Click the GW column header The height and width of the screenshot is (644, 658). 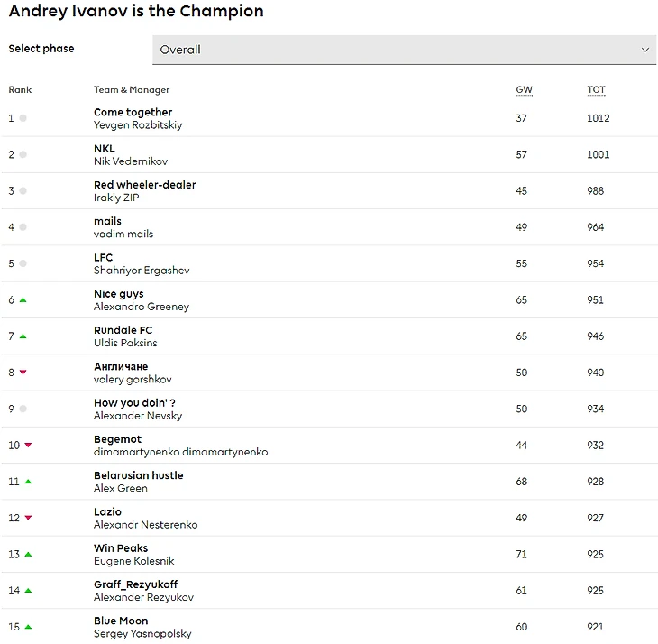coord(524,90)
